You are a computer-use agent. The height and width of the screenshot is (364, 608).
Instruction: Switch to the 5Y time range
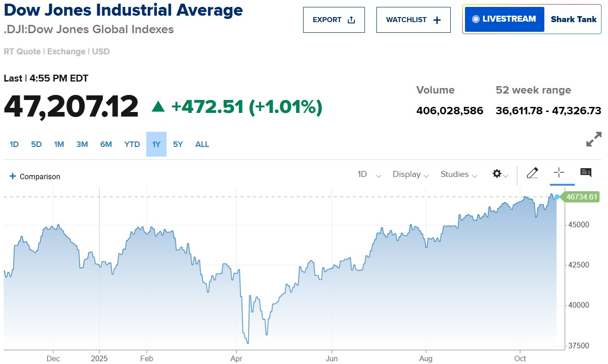click(x=178, y=144)
